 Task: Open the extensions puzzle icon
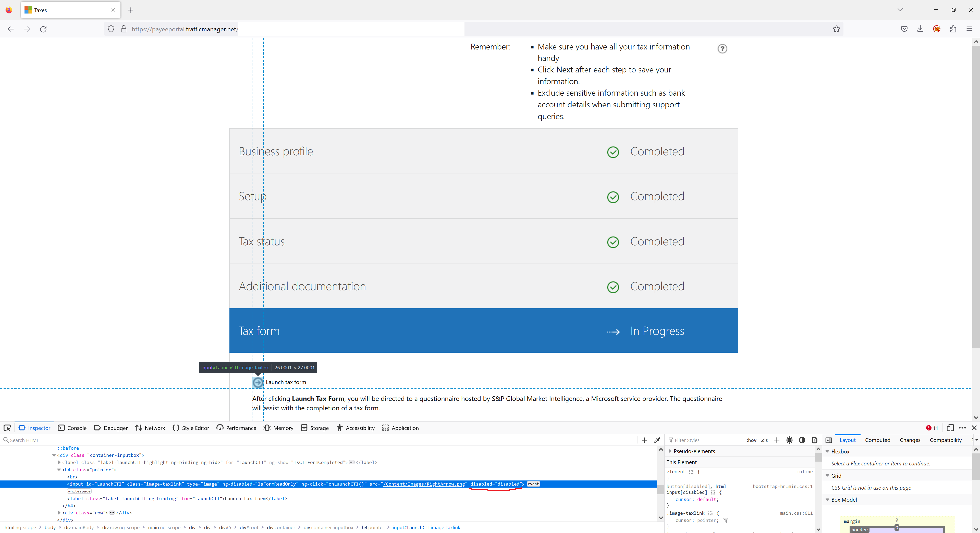point(953,29)
